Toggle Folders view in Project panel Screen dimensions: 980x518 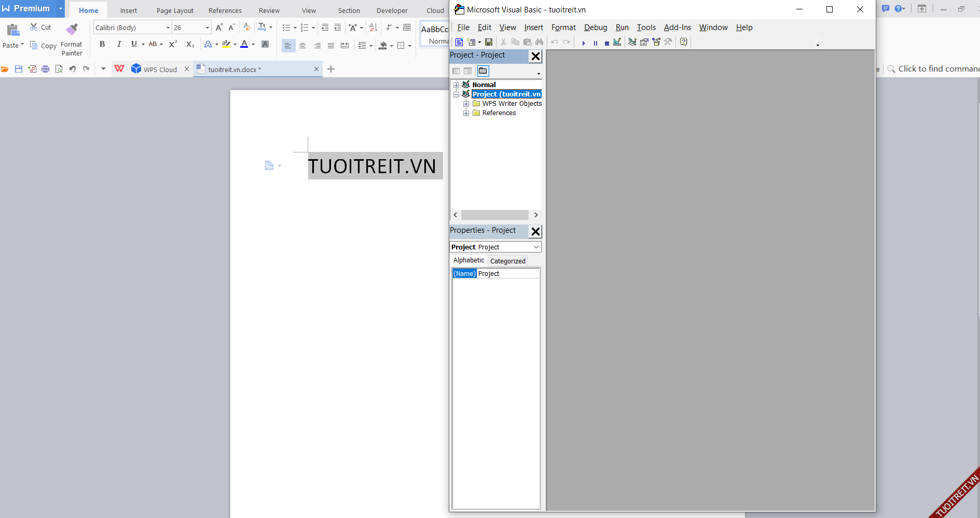point(482,71)
